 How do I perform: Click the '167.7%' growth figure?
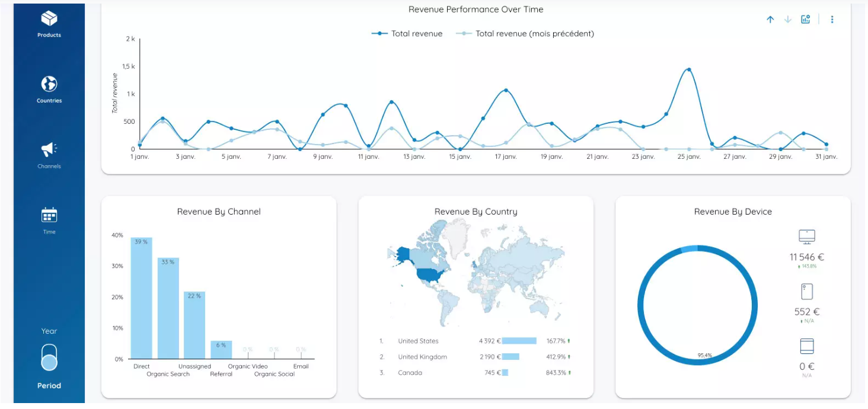click(x=556, y=341)
